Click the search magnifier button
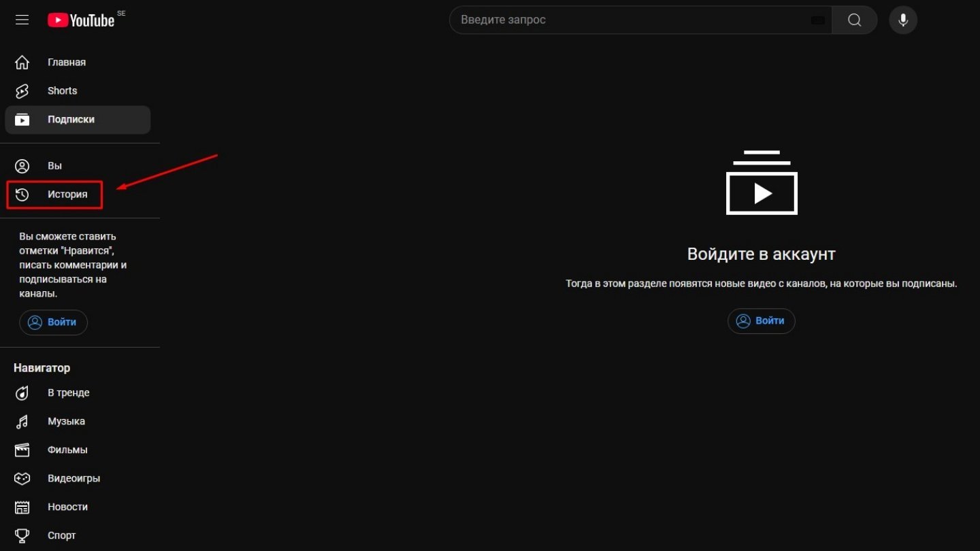 tap(854, 20)
